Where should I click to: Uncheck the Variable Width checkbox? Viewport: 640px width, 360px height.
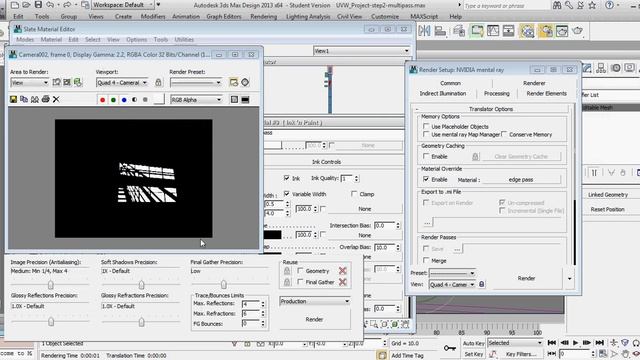tap(287, 193)
